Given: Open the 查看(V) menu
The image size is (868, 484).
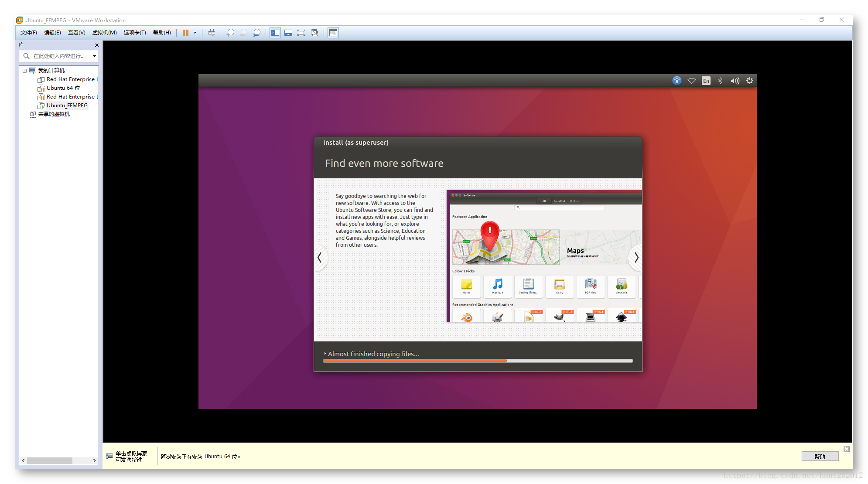Looking at the screenshot, I should tap(76, 33).
